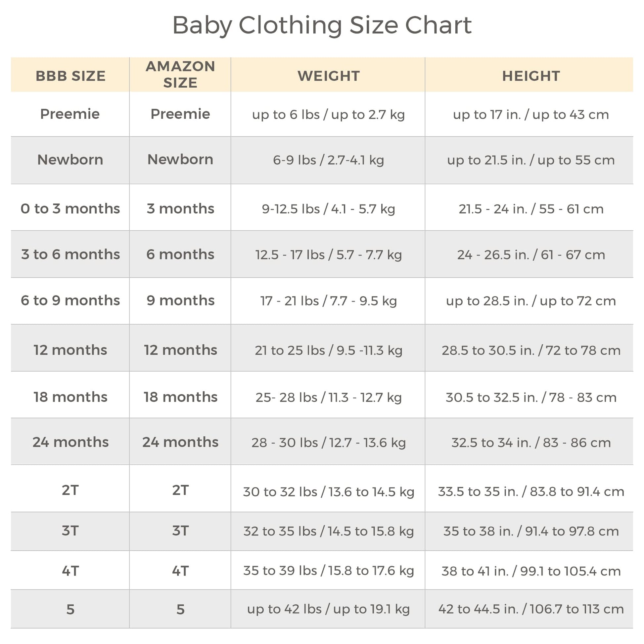Select the WEIGHT column header
Image resolution: width=644 pixels, height=644 pixels.
(328, 76)
